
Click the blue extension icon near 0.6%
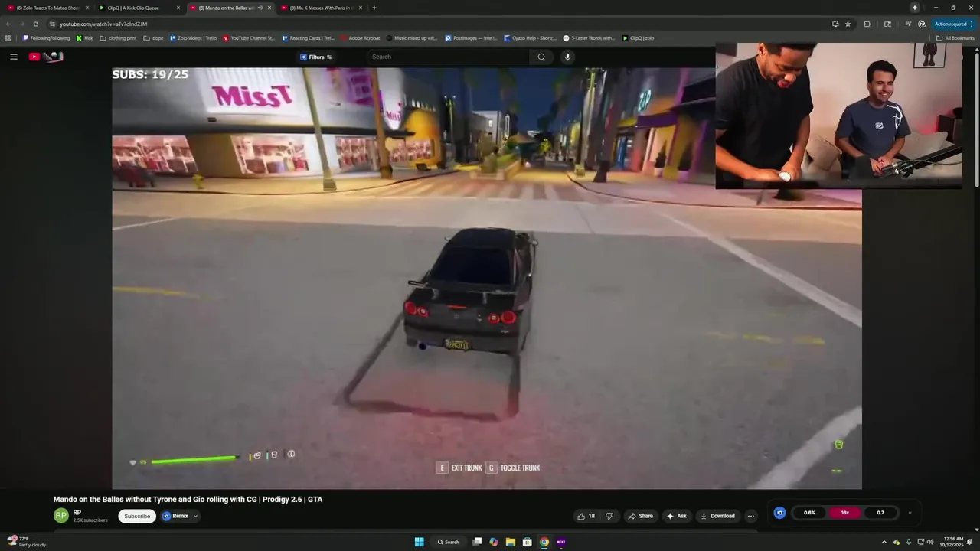coord(779,513)
